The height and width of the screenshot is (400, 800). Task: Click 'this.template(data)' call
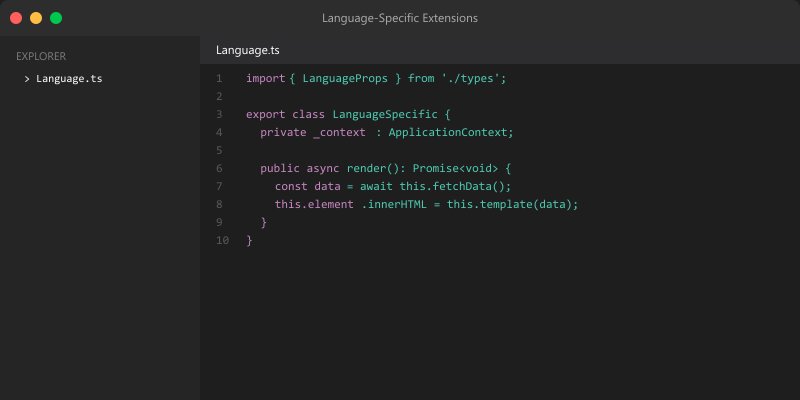pyautogui.click(x=510, y=205)
